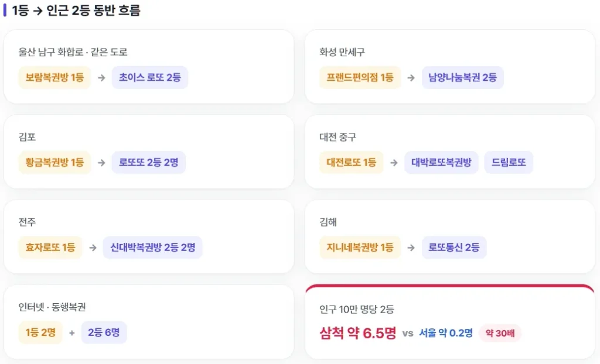This screenshot has height=364, width=600.
Task: Click the 대전로또 1등 badge
Action: [352, 163]
